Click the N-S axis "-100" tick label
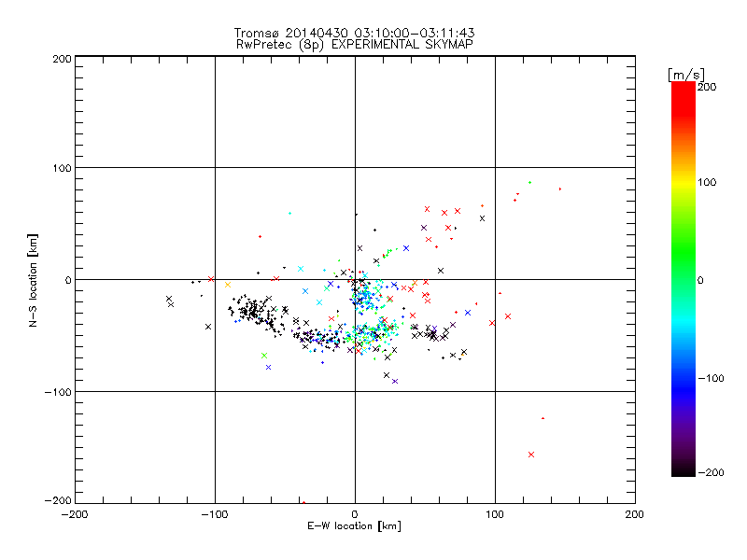The image size is (747, 560). [58, 392]
